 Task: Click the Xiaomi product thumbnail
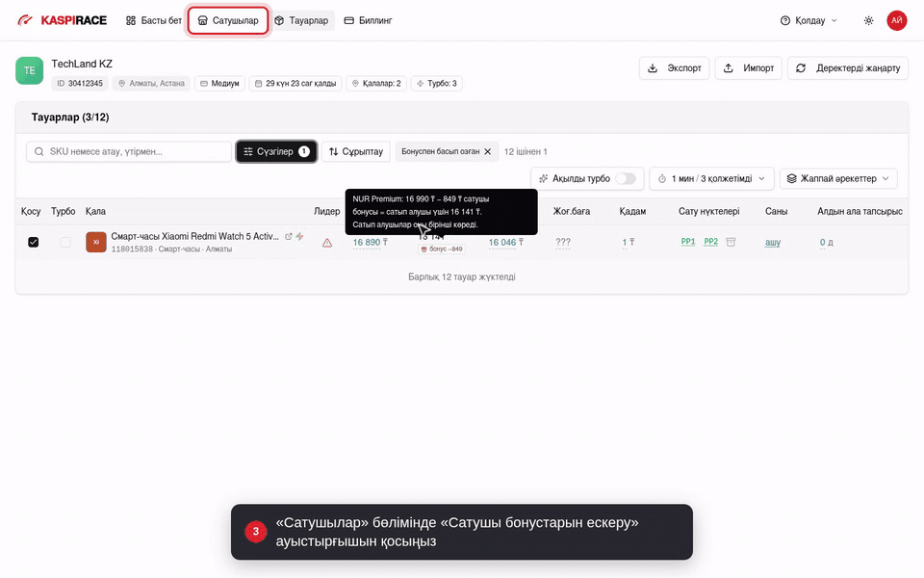tap(96, 242)
